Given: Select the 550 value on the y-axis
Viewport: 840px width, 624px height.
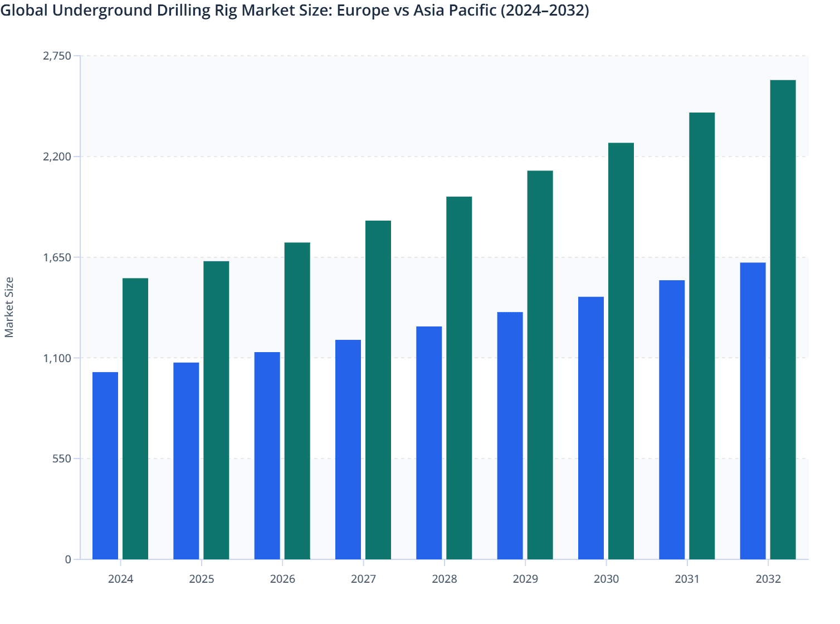Looking at the screenshot, I should 61,460.
